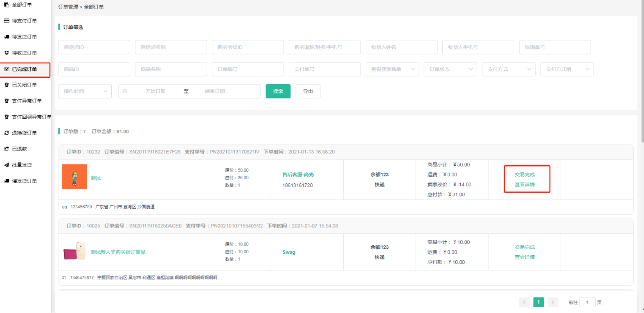This screenshot has width=644, height=313.
Task: Click the 待发货订单 truck icon
Action: (7, 37)
